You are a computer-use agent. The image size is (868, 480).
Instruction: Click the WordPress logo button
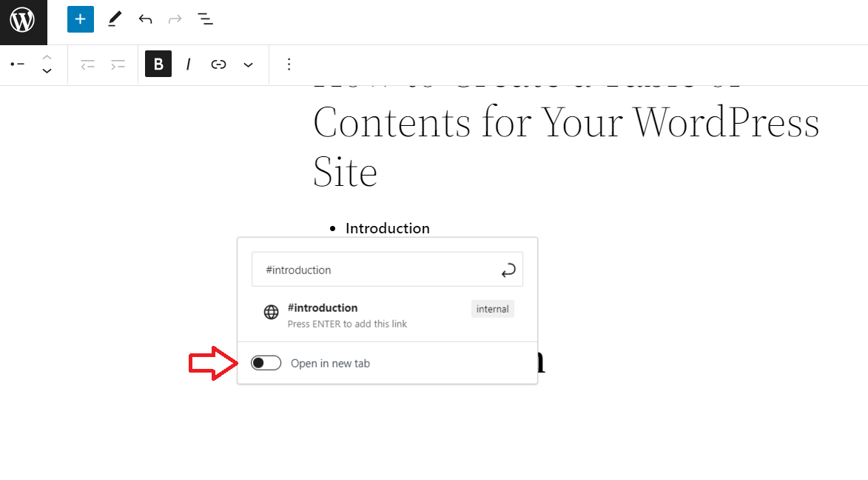point(23,22)
